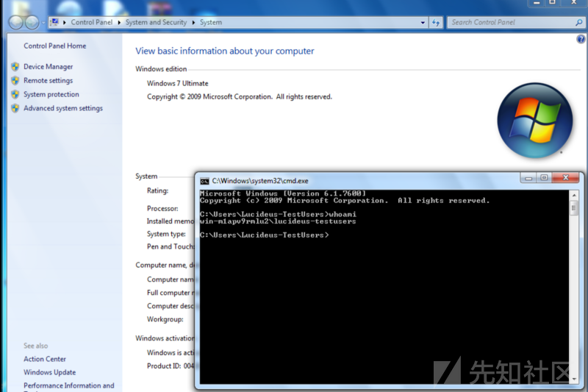Open System protection link
This screenshot has height=392, width=588.
click(x=51, y=95)
